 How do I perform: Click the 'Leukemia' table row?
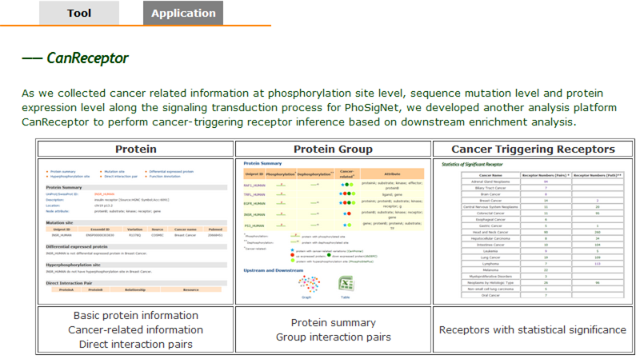point(542,251)
